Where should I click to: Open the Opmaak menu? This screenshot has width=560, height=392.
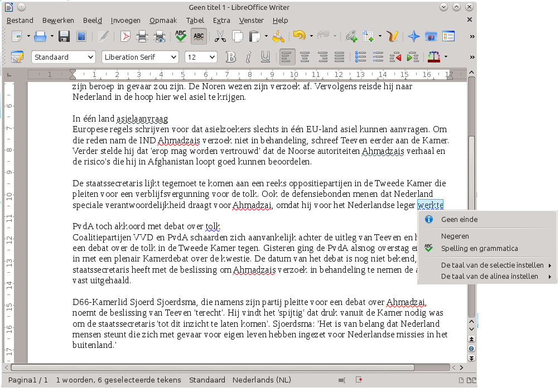click(x=163, y=21)
